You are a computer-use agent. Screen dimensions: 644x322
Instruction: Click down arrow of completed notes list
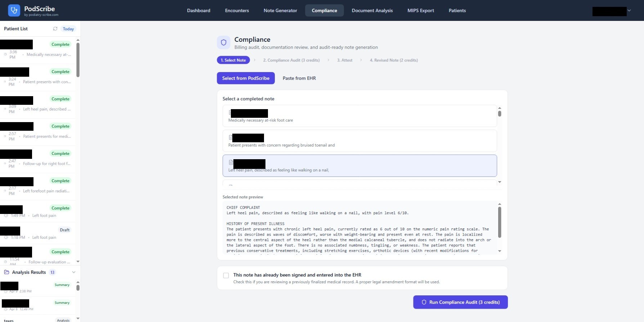tap(500, 182)
